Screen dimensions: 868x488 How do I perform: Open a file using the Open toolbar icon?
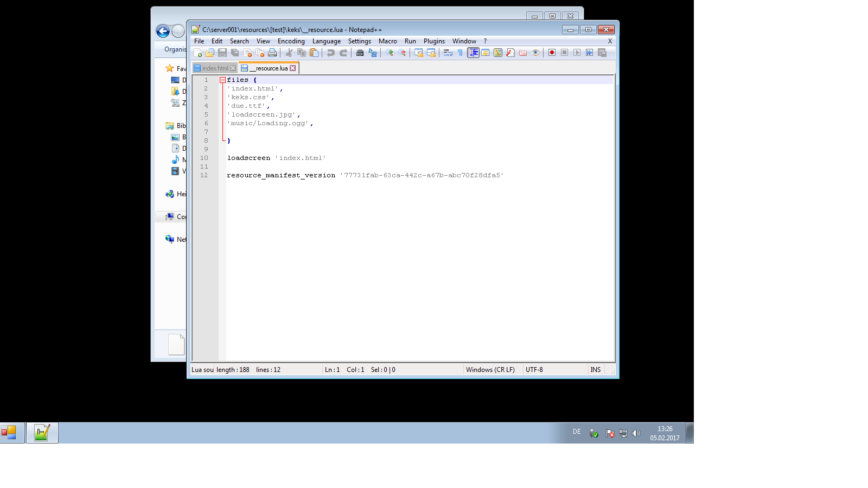210,53
